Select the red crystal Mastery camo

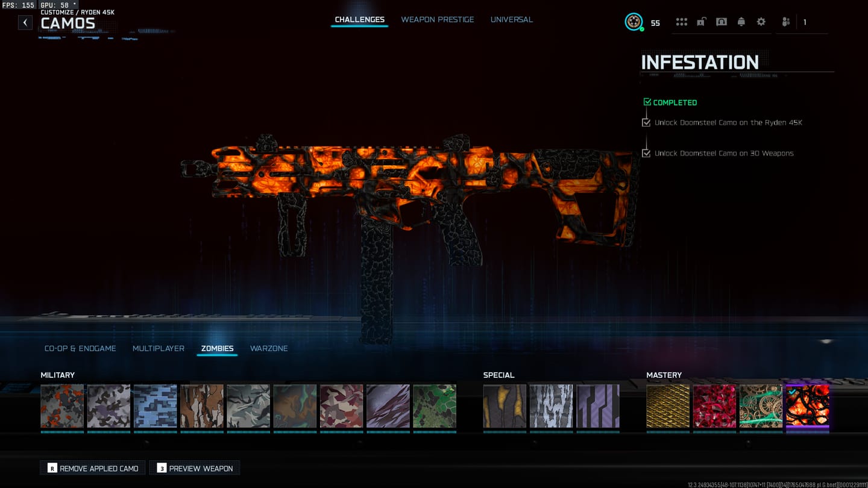point(714,407)
